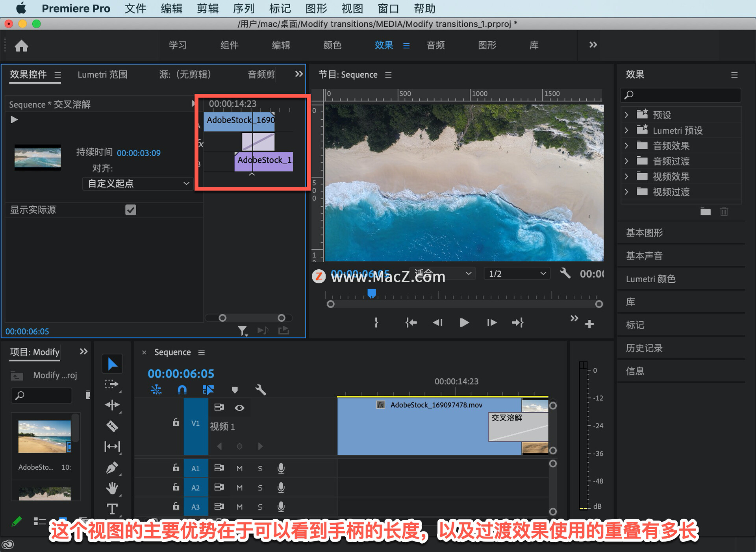Select the Razor tool
The image size is (756, 552).
click(x=112, y=426)
